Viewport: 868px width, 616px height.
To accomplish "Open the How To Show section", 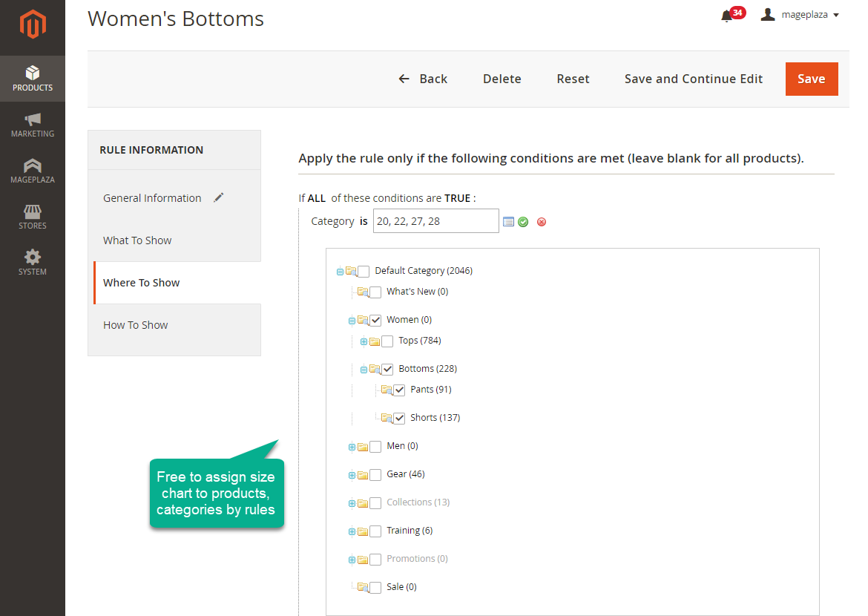I will point(136,324).
